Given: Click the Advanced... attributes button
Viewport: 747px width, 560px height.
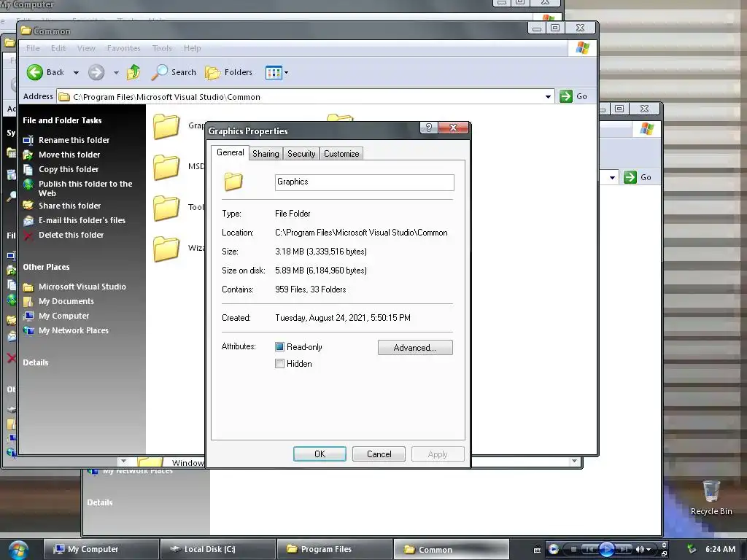Looking at the screenshot, I should [415, 348].
